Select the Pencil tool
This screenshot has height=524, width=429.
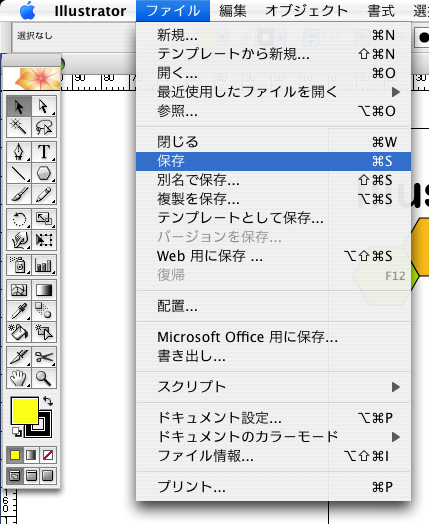[x=44, y=194]
